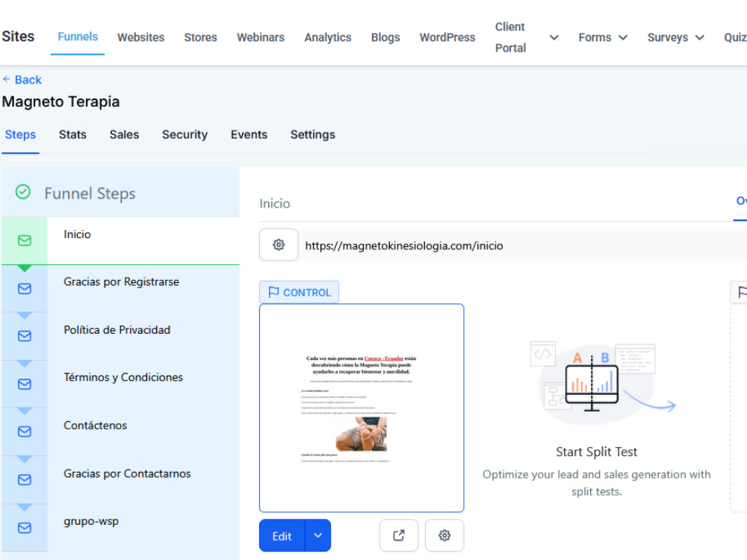Expand the Edit button dropdown arrow

click(x=317, y=535)
